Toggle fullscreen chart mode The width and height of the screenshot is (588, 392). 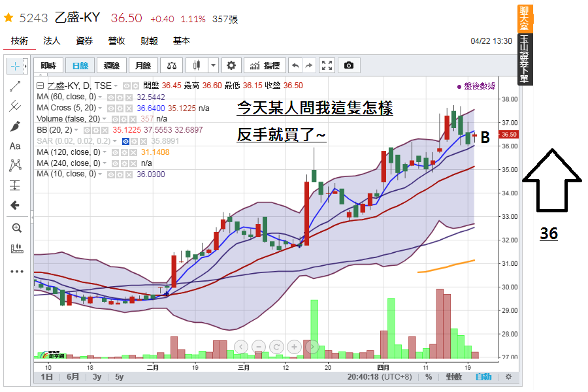[x=327, y=65]
